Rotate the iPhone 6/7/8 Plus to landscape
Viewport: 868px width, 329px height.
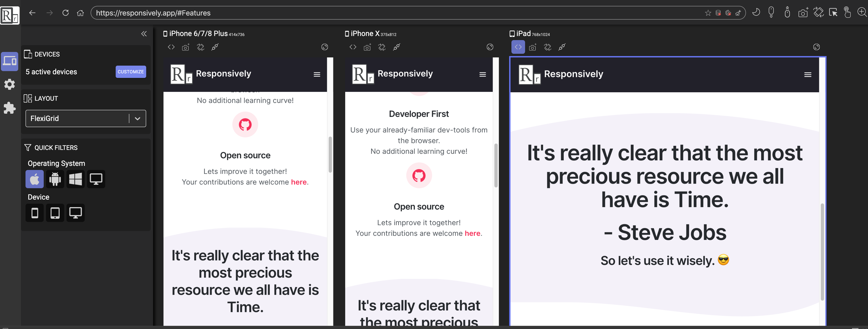click(x=200, y=47)
